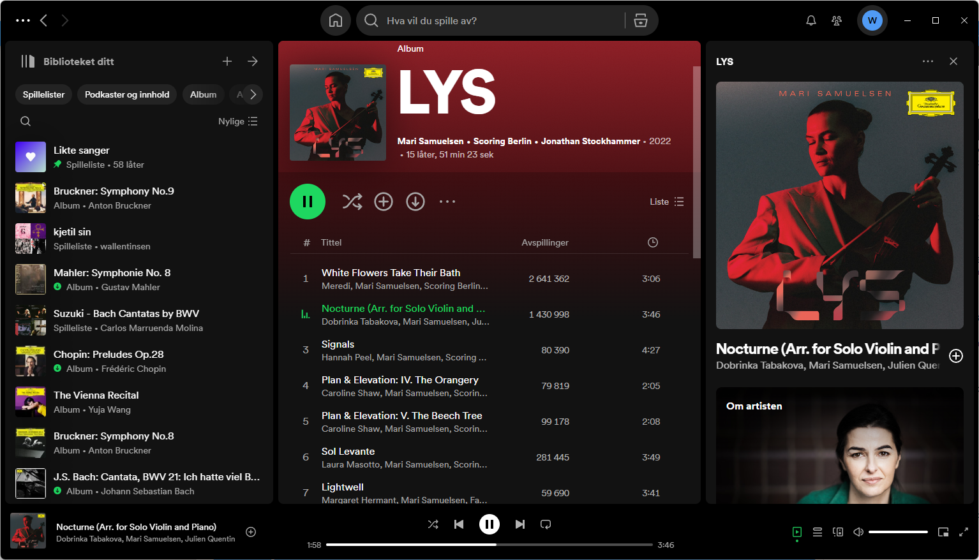Skip to the previous track
This screenshot has width=979, height=560.
[x=459, y=524]
